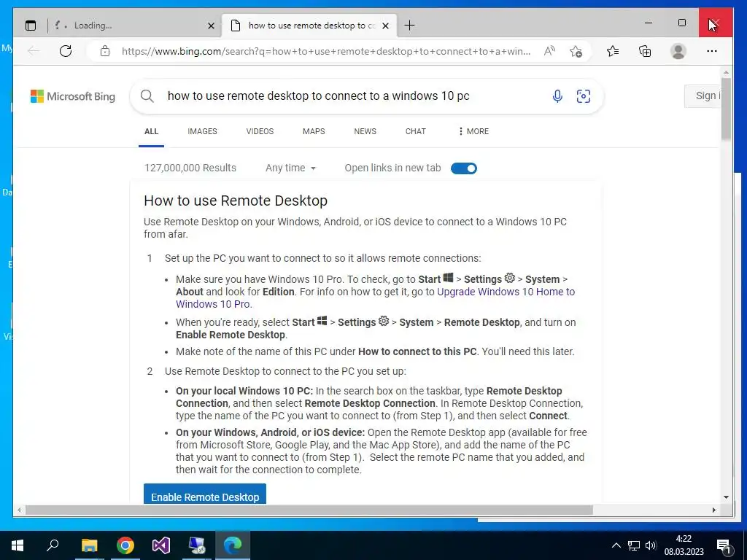This screenshot has height=560, width=747.
Task: Click the Sign in button
Action: click(702, 96)
